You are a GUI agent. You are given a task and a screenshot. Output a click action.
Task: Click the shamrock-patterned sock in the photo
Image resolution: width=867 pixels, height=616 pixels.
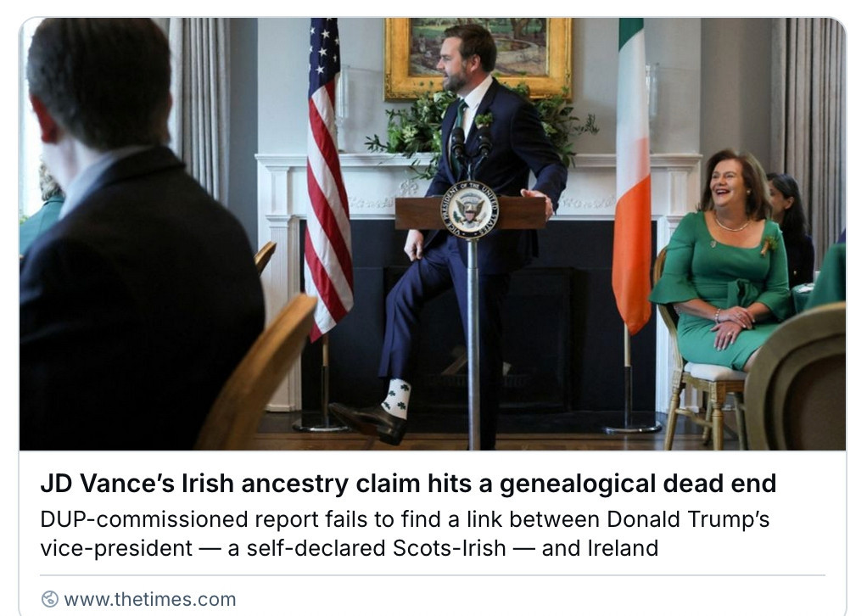(396, 398)
